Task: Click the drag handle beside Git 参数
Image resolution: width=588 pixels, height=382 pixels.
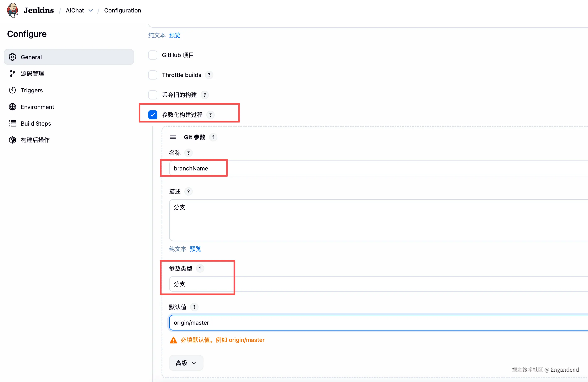Action: coord(173,137)
